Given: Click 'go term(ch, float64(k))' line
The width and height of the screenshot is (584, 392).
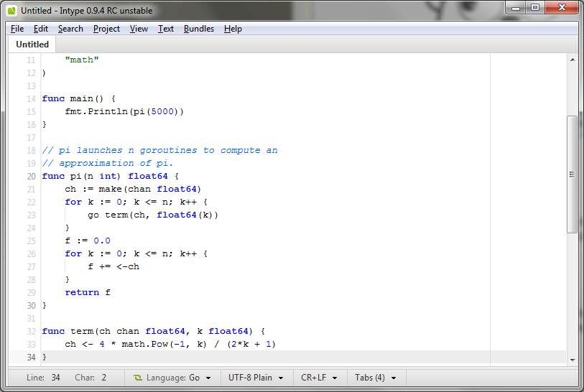Looking at the screenshot, I should tap(153, 215).
